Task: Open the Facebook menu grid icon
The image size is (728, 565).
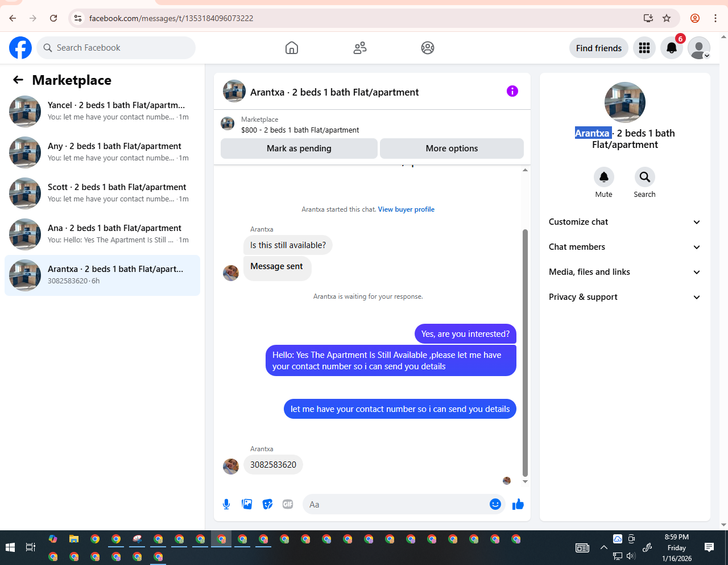Action: point(644,48)
